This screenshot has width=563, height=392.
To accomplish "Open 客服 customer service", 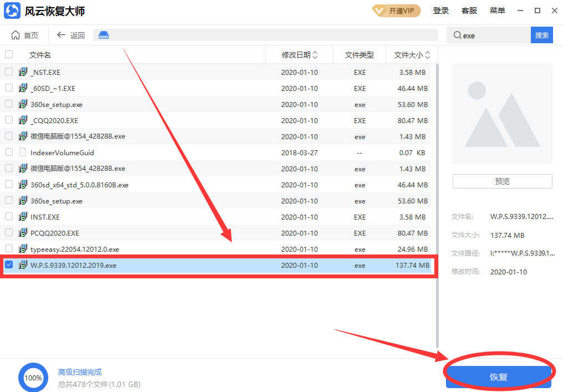I will 469,11.
